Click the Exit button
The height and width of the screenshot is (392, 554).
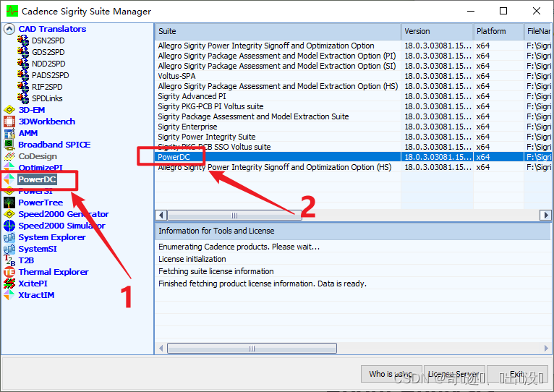tap(517, 374)
